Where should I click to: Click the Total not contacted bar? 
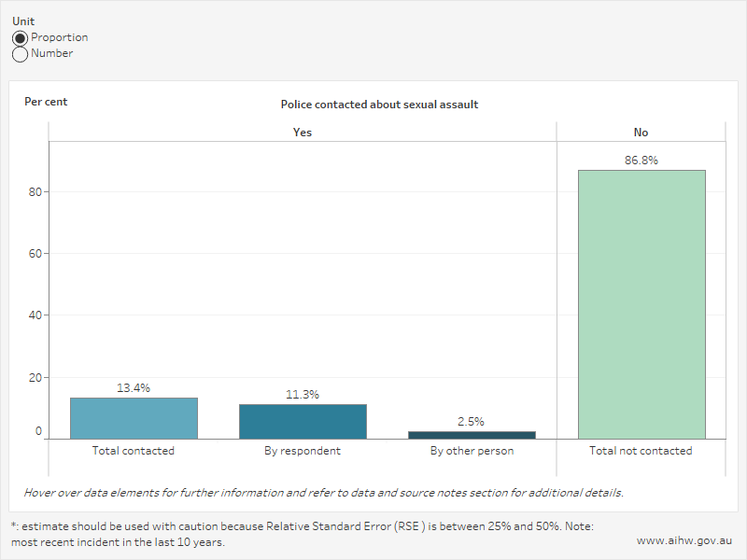[x=641, y=304]
